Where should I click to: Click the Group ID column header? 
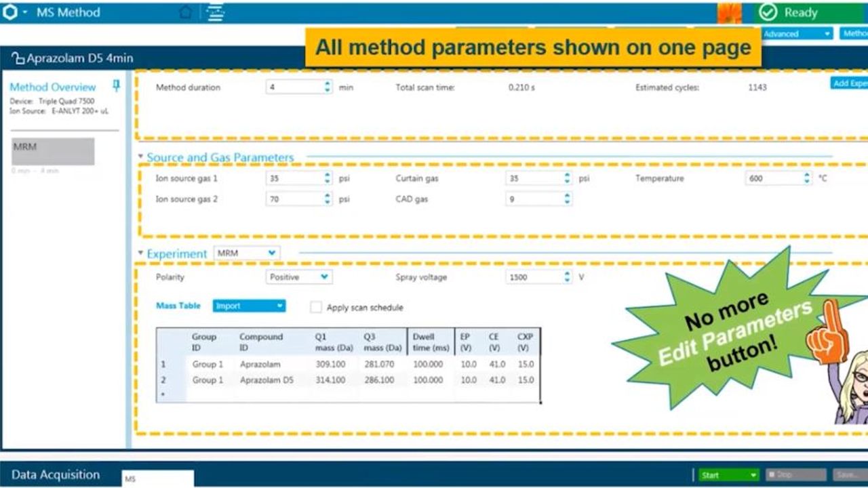pyautogui.click(x=204, y=342)
